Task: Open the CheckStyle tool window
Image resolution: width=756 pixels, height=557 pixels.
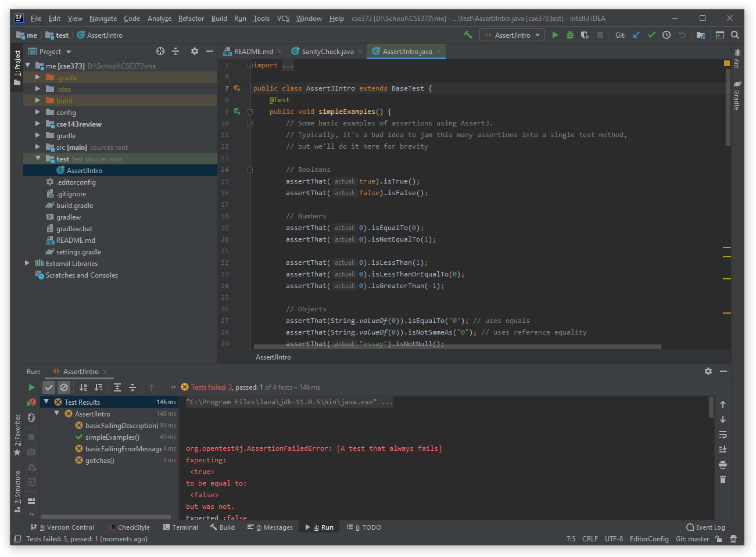Action: 129,527
